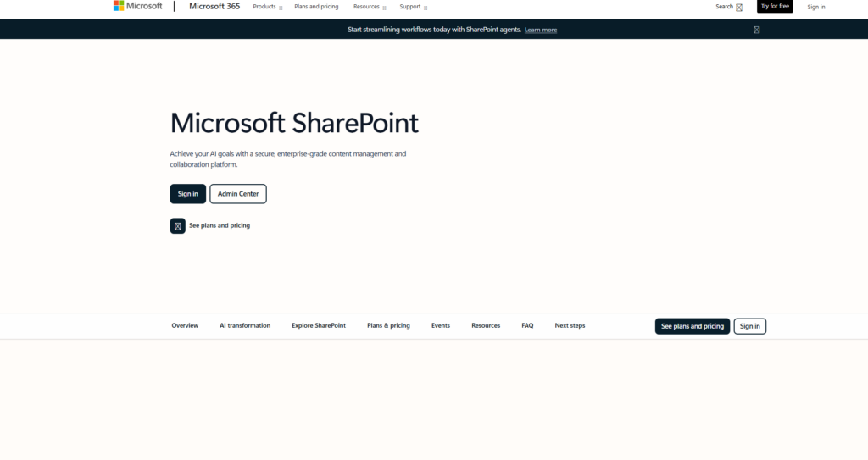Go to the FAQ section tab
Screen dimensions: 868x460
click(527, 326)
